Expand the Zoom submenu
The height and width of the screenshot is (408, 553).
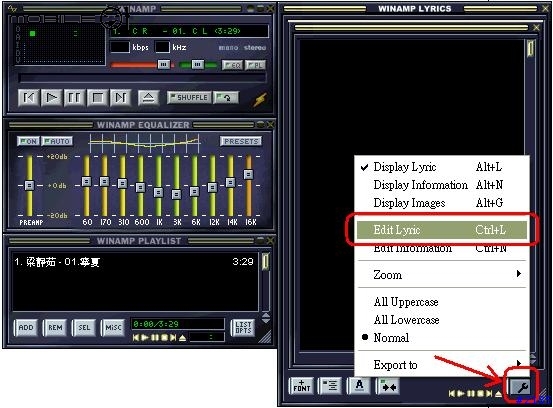coord(442,274)
